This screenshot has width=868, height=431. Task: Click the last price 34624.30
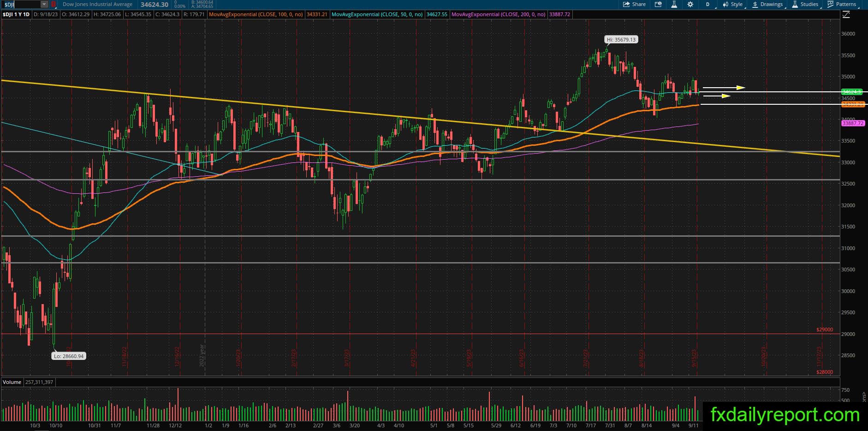pos(154,5)
